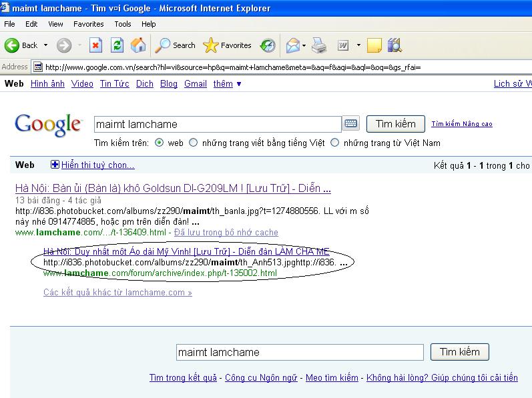Click the Lịch sử link at top right

513,83
